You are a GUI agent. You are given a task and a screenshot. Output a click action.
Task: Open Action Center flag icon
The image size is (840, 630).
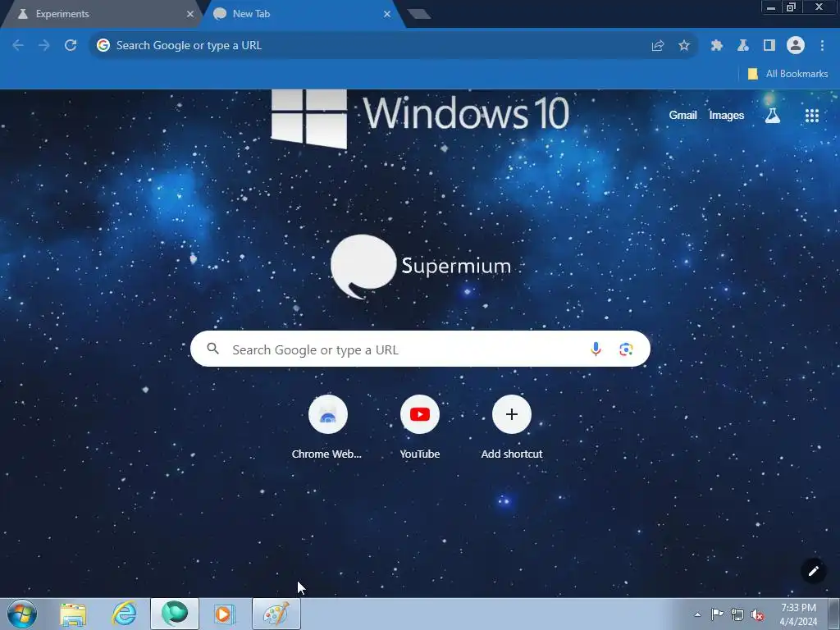717,614
